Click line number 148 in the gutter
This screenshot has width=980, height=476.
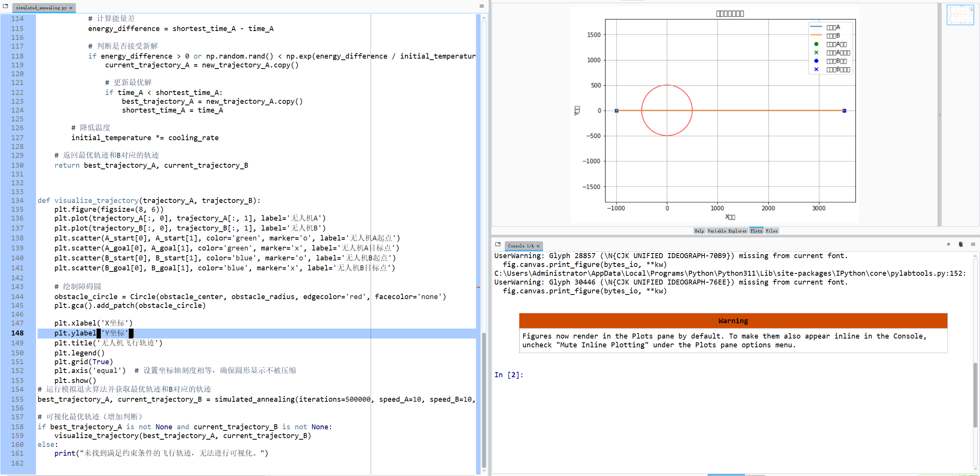(x=18, y=333)
